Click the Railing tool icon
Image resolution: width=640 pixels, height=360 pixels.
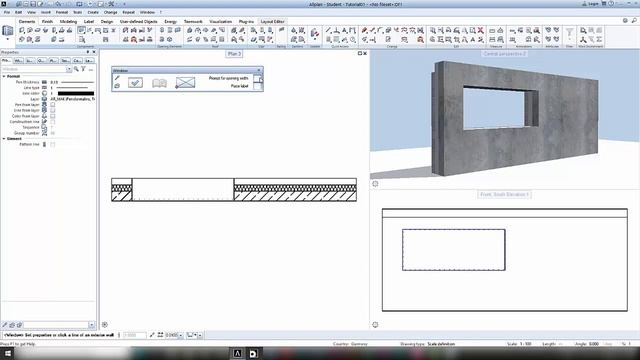281,31
